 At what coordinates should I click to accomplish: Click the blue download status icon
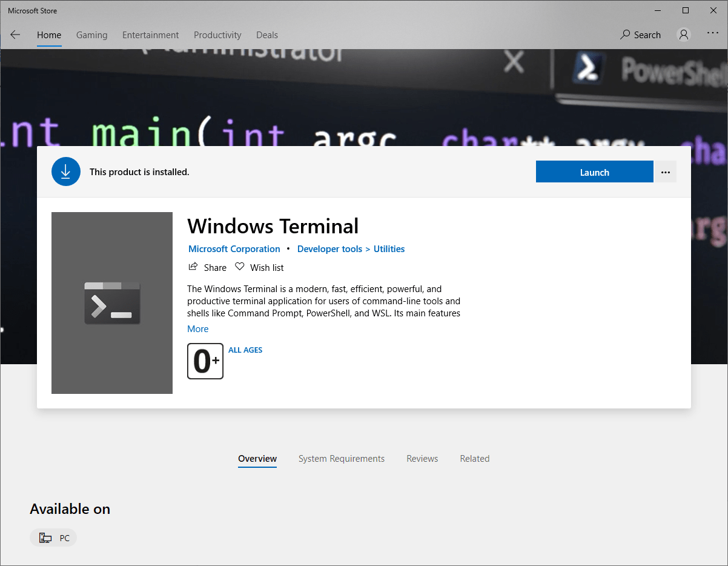[66, 172]
